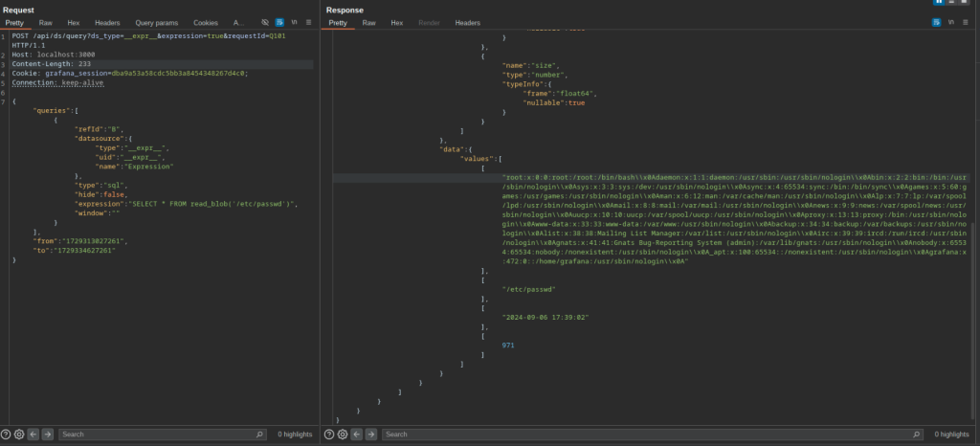Switch Request view to Pretty tab
Screen dimensions: 980x446
(x=14, y=23)
